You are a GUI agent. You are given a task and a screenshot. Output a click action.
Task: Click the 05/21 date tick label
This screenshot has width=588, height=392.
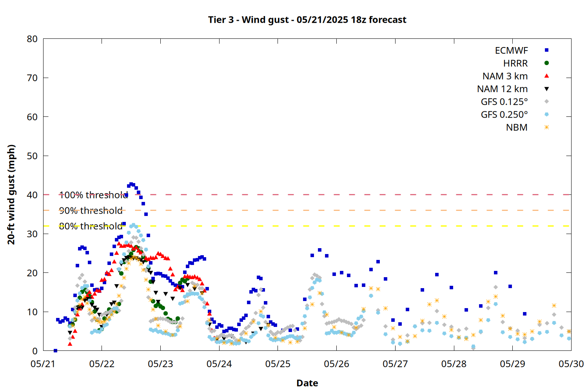tap(43, 364)
